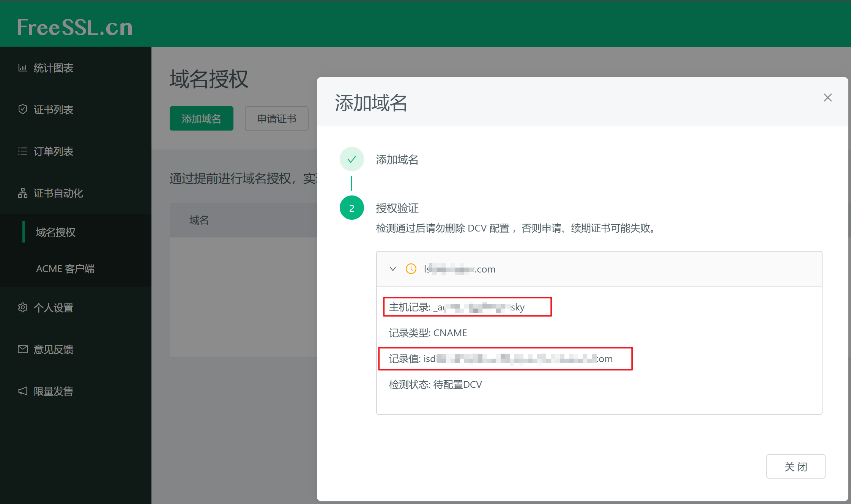Open the 域名授权 submenu item
Viewport: 851px width, 504px height.
[55, 232]
